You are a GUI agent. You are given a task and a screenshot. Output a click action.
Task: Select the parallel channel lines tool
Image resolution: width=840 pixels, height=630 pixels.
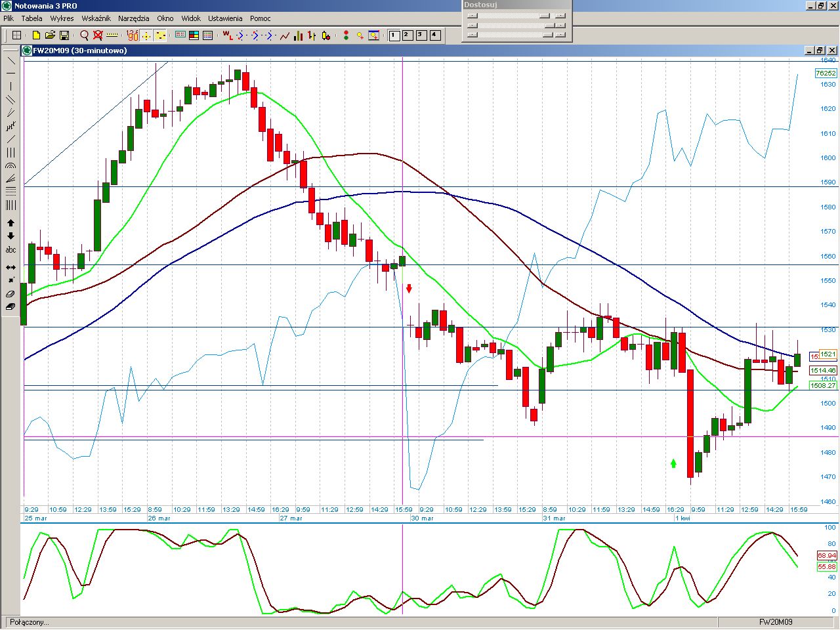coord(10,100)
